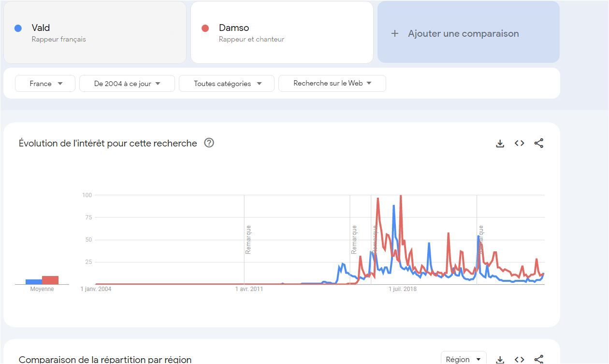
Task: Click the Rappeur français subtitle
Action: pyautogui.click(x=59, y=39)
